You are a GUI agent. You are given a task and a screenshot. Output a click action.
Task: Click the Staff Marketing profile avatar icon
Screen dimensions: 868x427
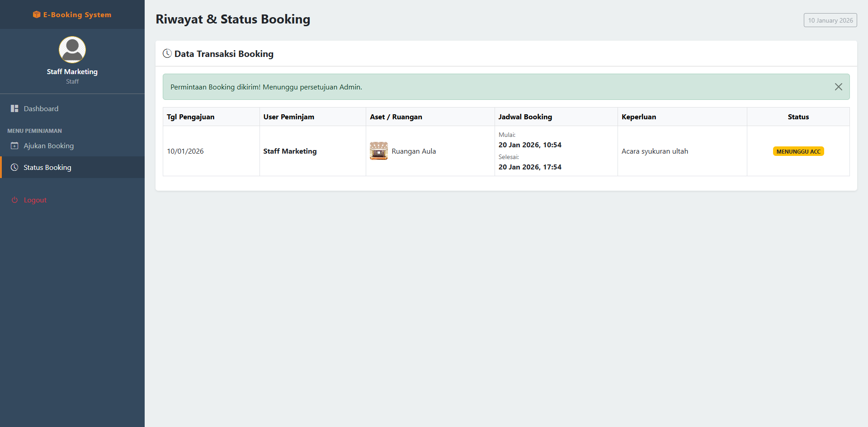pos(72,50)
